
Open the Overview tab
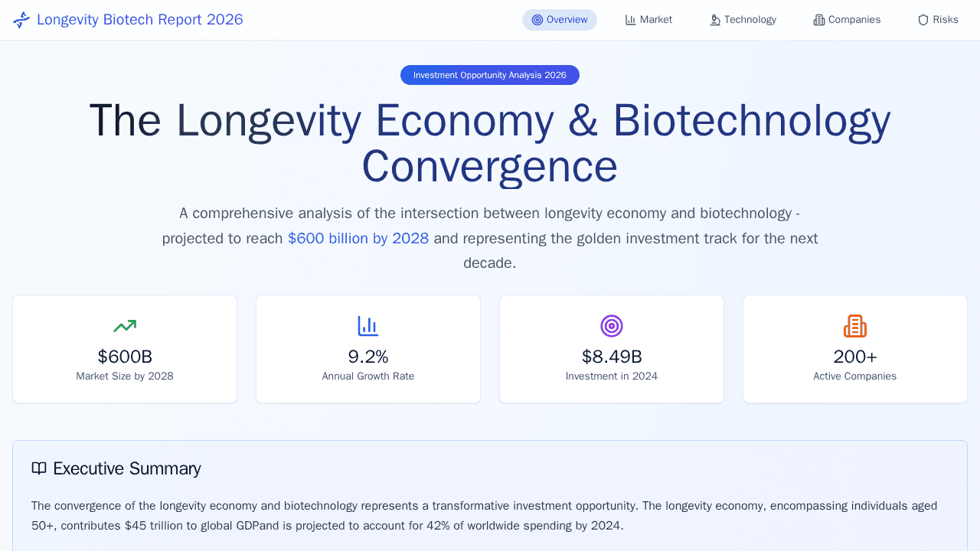point(560,20)
